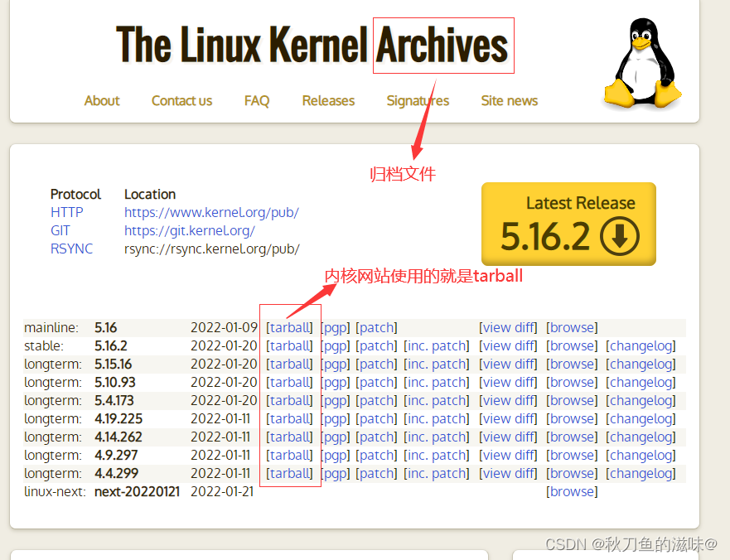Download the longterm 4.4.299 tarball

click(x=289, y=473)
